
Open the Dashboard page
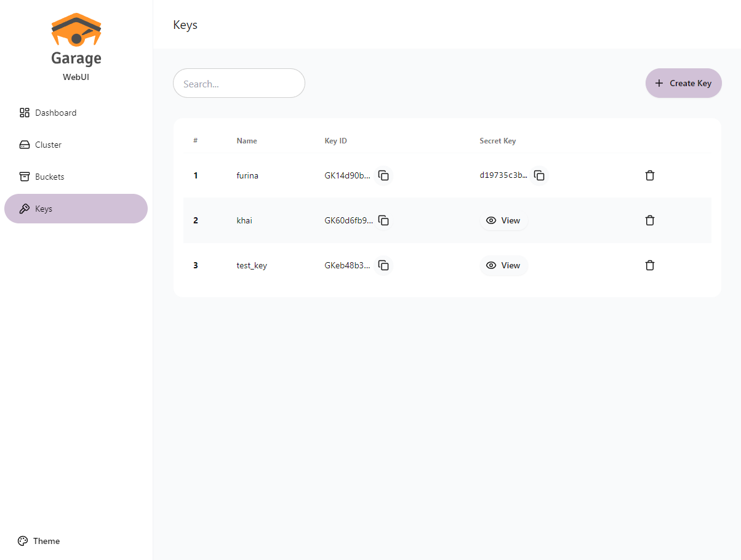point(55,113)
